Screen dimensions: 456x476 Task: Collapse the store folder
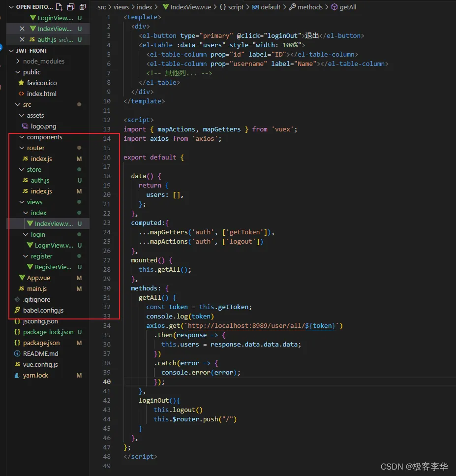(x=22, y=169)
